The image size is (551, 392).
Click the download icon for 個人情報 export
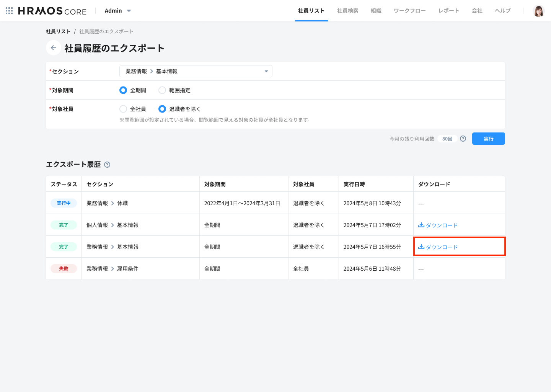421,225
